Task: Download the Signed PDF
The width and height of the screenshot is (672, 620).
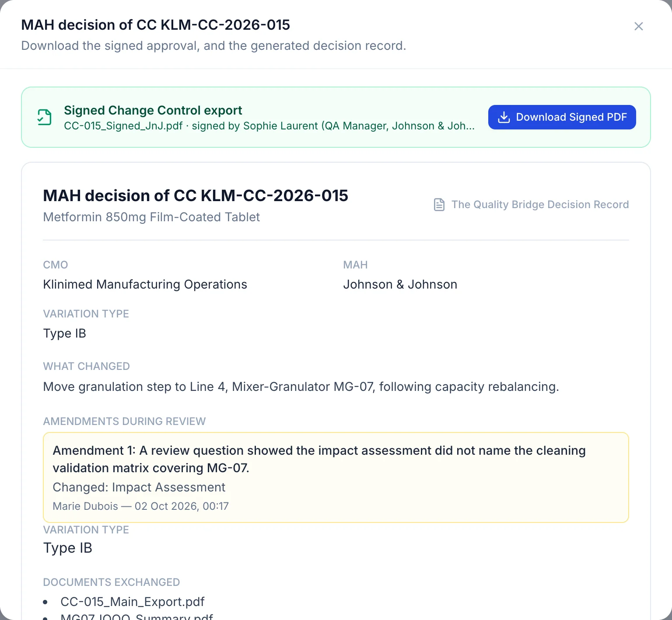Action: point(562,117)
